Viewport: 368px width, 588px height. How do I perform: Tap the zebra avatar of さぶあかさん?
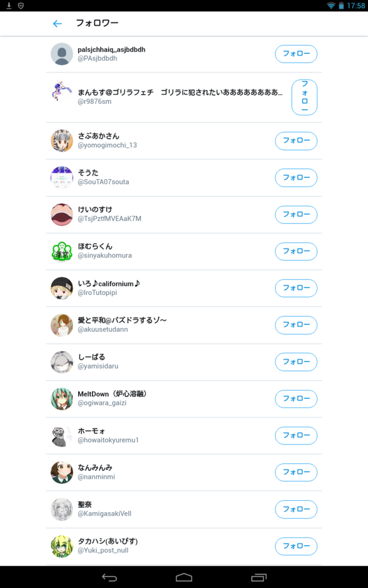pos(62,141)
